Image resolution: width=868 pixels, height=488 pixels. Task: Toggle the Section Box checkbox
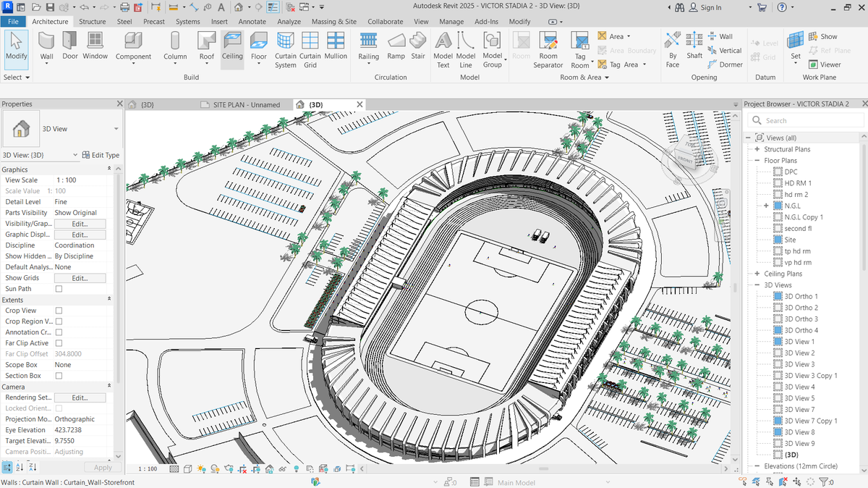(59, 376)
